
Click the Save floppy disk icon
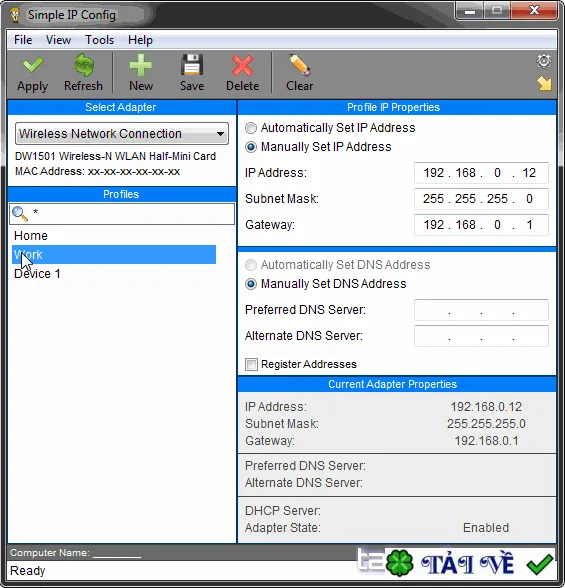point(192,65)
